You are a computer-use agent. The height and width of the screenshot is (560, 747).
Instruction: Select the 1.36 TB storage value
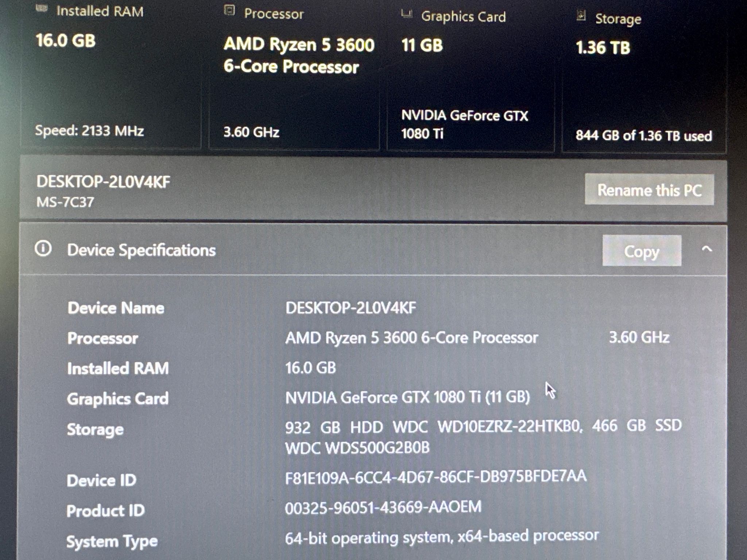[603, 48]
